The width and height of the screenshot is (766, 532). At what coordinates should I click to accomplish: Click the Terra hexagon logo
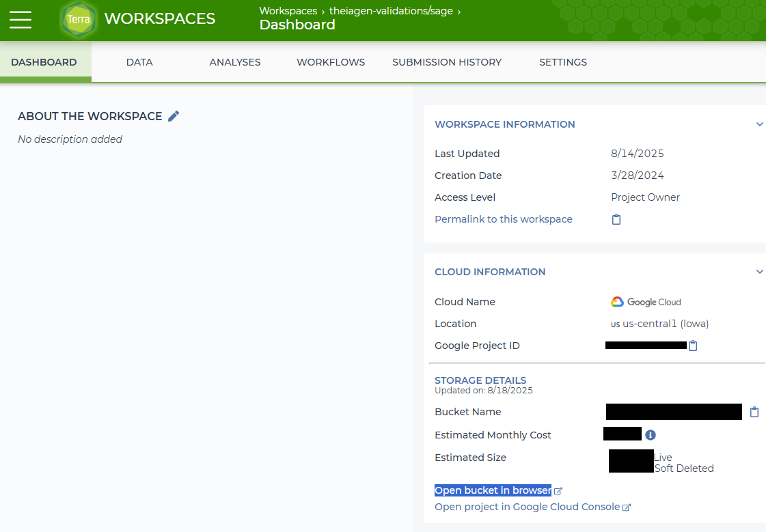tap(79, 20)
